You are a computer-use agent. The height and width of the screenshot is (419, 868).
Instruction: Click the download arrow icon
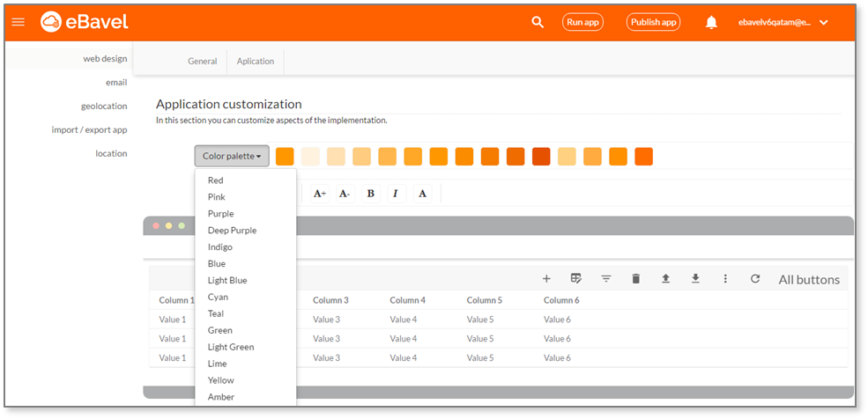click(x=696, y=278)
